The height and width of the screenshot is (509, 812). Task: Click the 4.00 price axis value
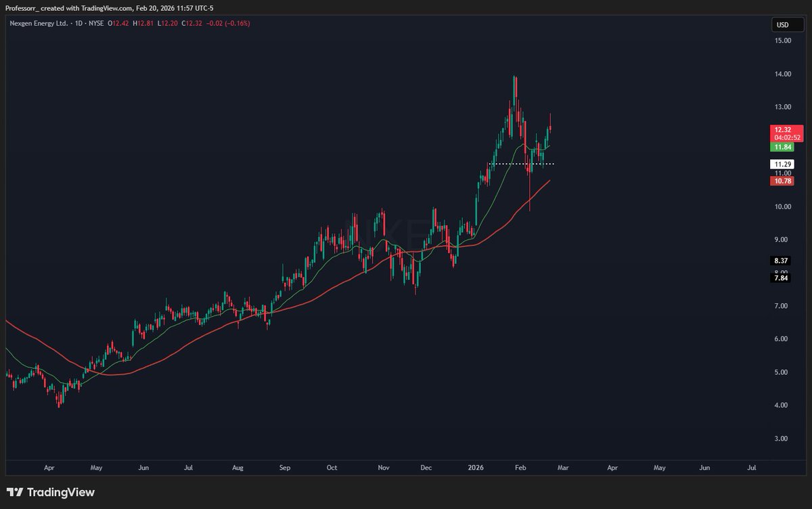(782, 405)
